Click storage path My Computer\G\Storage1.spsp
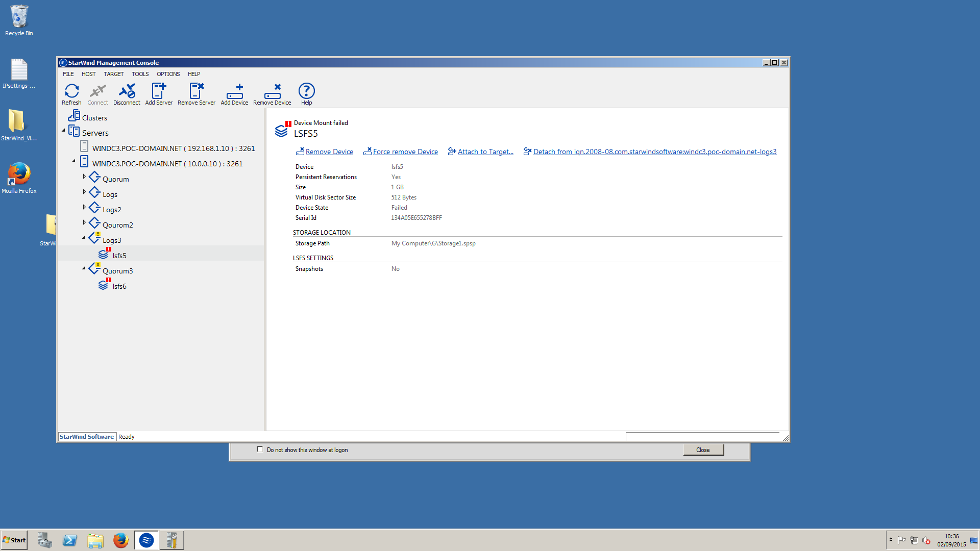 (433, 243)
